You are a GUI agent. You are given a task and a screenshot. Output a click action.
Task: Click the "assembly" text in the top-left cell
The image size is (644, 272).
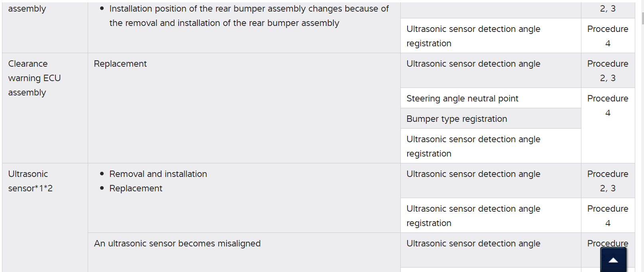[x=27, y=9]
